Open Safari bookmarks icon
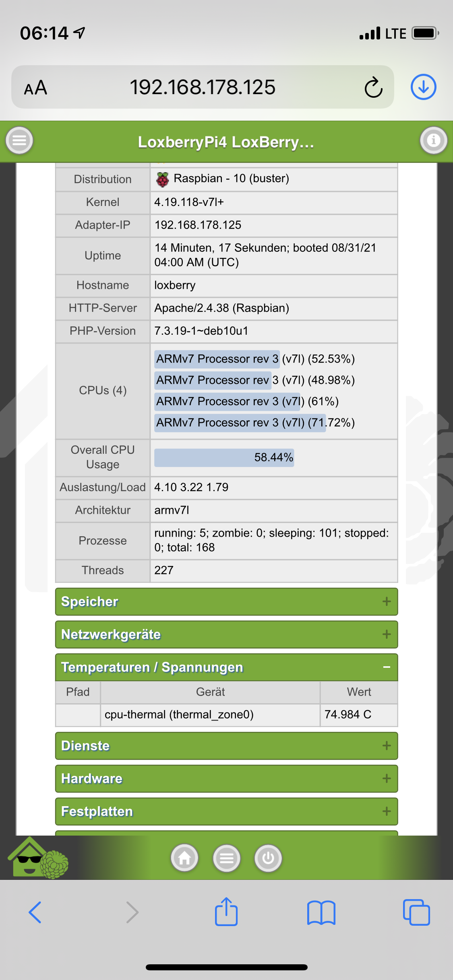Screen dimensions: 453x980 [321, 912]
